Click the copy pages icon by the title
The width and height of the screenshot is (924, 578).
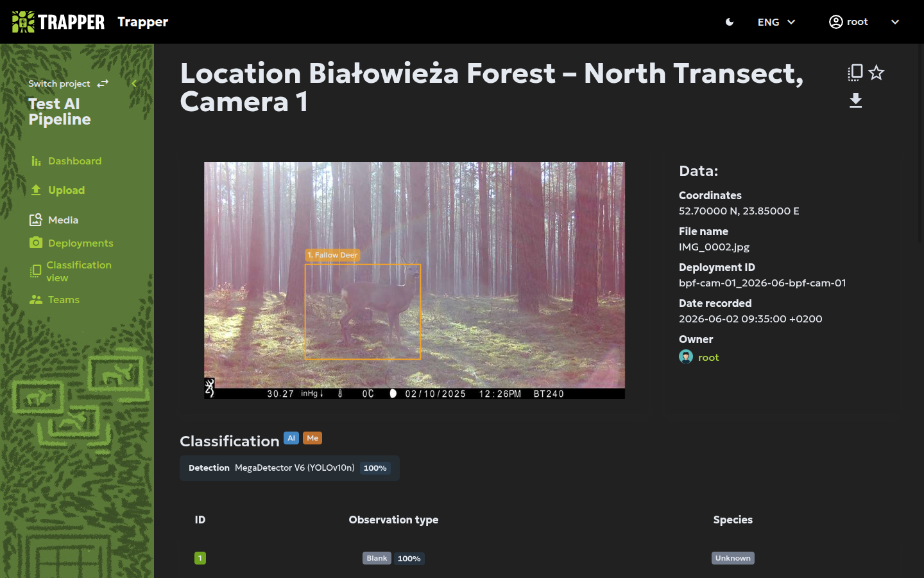[x=855, y=73]
